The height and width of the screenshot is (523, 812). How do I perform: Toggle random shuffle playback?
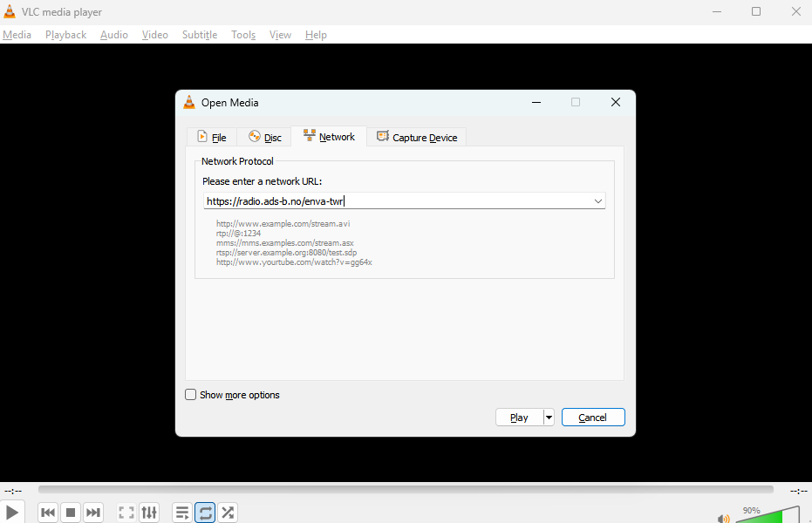(228, 513)
